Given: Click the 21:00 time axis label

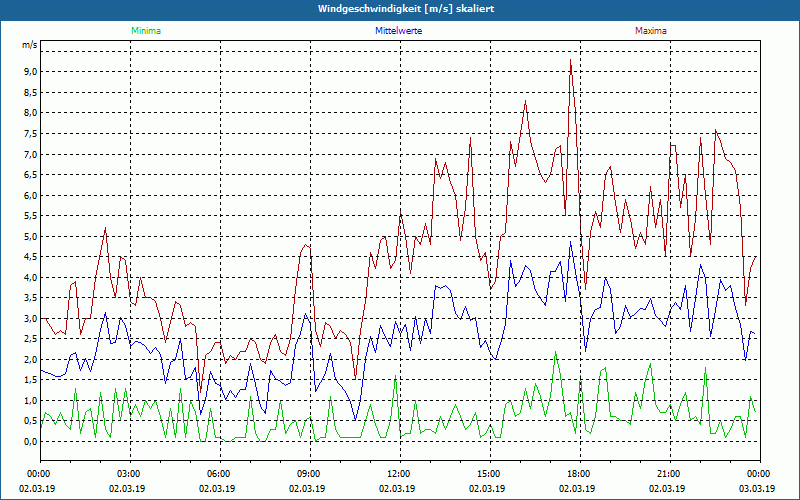Looking at the screenshot, I should pos(670,474).
